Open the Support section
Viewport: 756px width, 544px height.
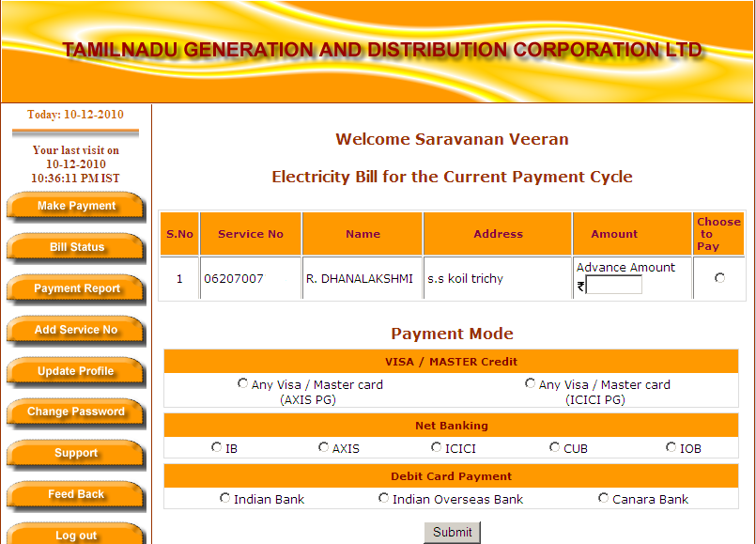click(76, 453)
